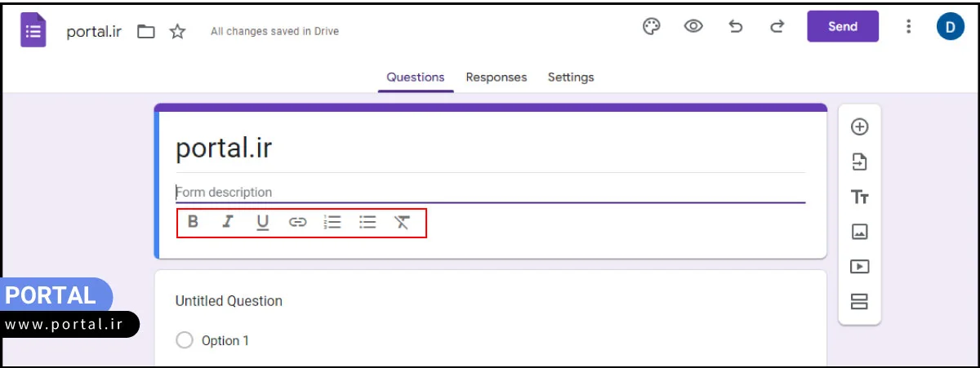
Task: Add an image to the form
Action: [859, 232]
